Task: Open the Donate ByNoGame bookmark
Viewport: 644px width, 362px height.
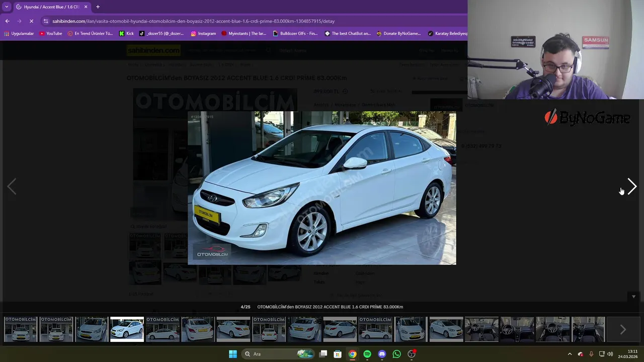Action: (398, 34)
